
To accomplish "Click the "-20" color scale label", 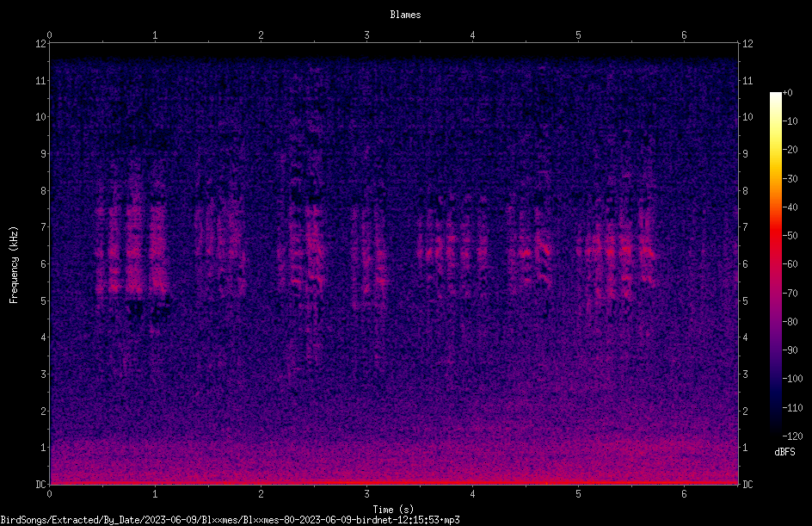I will (x=790, y=150).
